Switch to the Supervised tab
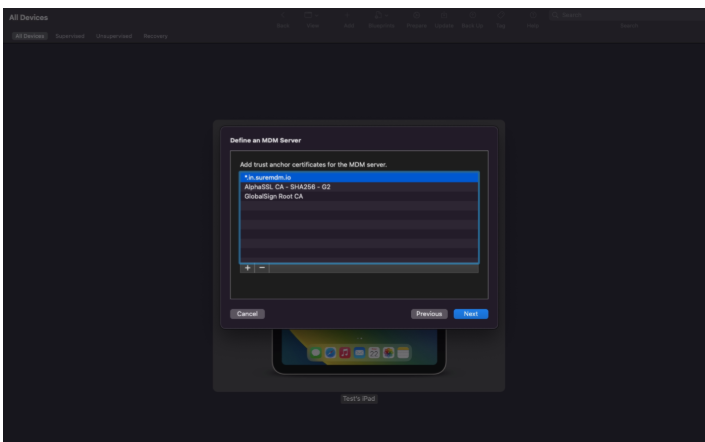This screenshot has height=442, width=705. [x=70, y=36]
